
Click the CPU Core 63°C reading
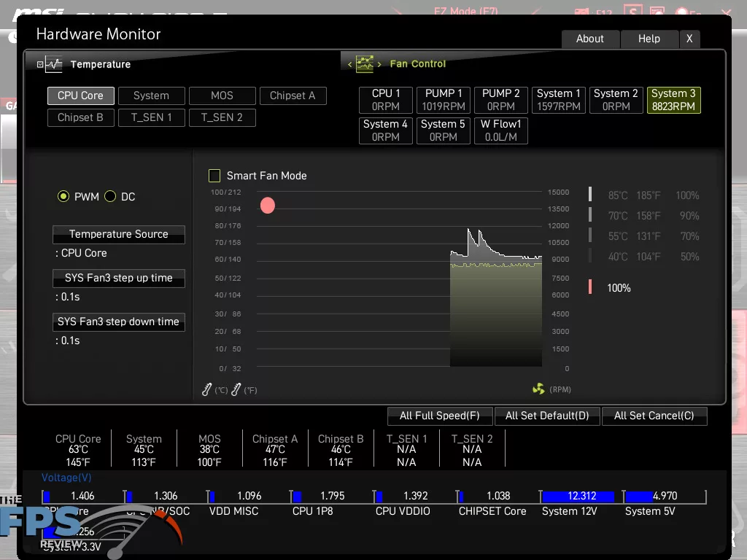[x=78, y=449]
